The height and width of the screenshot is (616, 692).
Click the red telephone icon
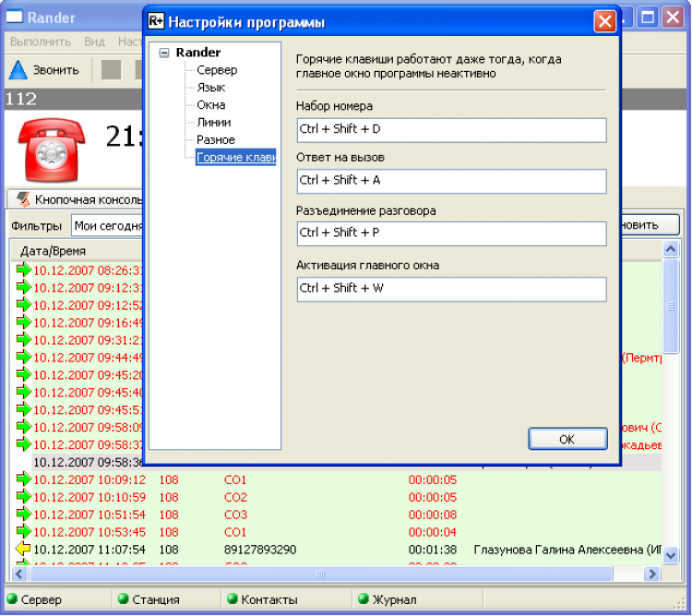(x=51, y=149)
